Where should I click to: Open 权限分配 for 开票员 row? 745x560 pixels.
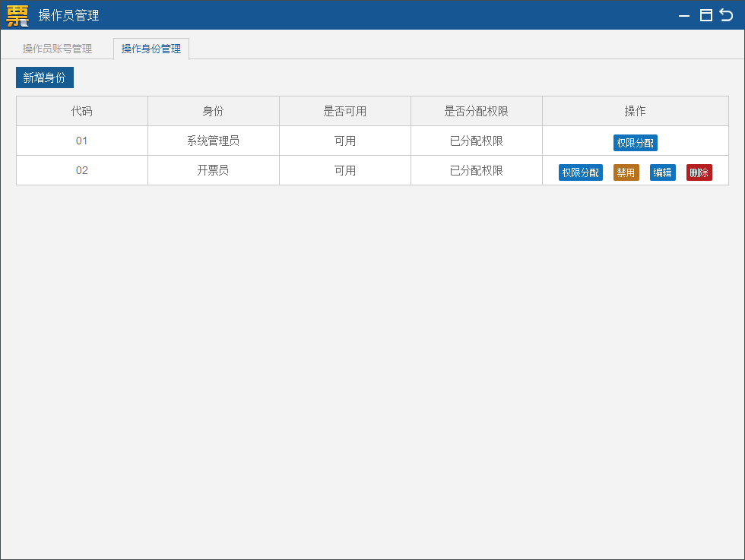(x=581, y=172)
